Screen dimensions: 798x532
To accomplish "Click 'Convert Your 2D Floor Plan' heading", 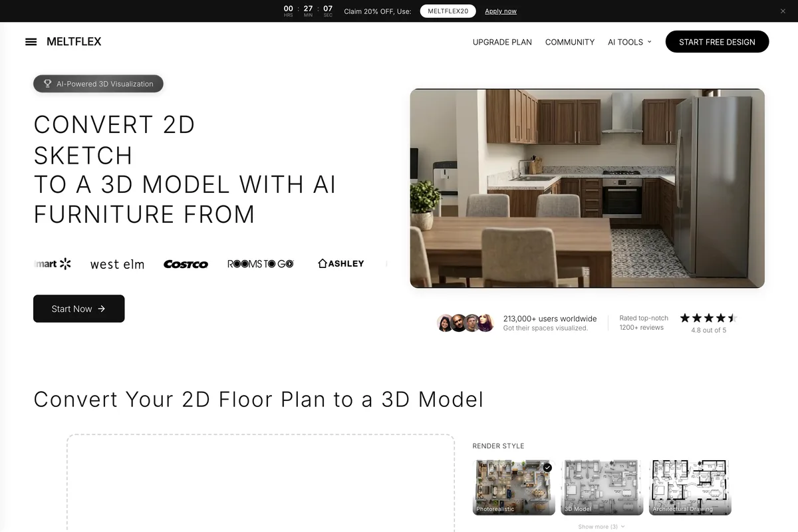I will pos(259,399).
